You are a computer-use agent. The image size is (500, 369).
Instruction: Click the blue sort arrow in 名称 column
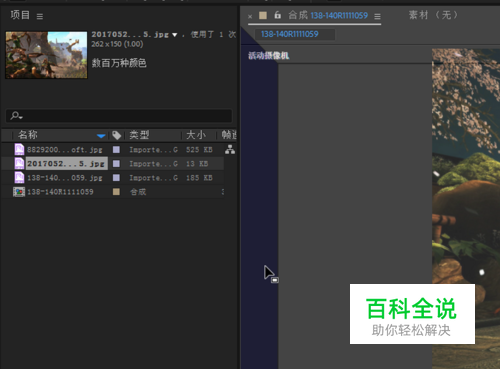(101, 136)
